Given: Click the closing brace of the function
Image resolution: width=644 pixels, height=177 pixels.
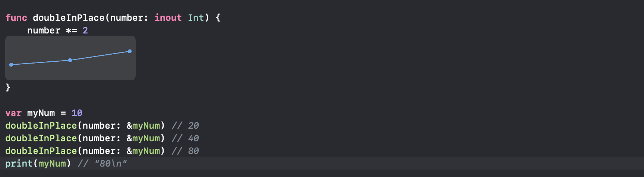Looking at the screenshot, I should (x=8, y=87).
